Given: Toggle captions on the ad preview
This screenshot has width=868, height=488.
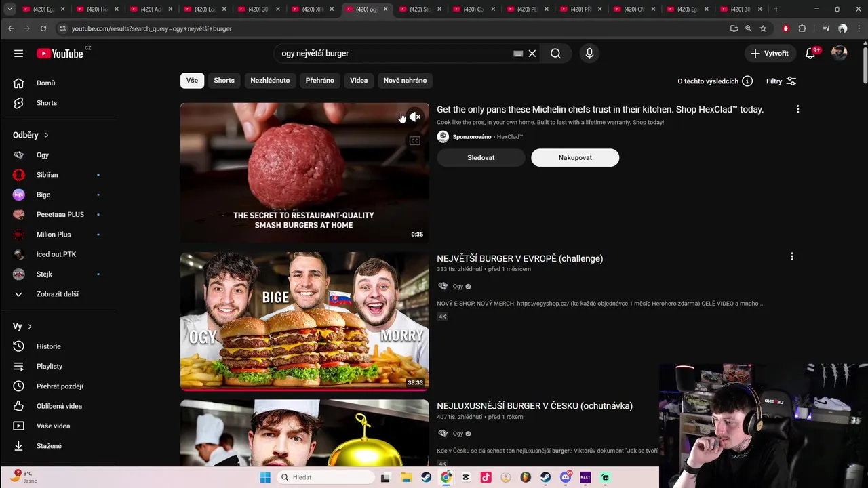Looking at the screenshot, I should [415, 141].
